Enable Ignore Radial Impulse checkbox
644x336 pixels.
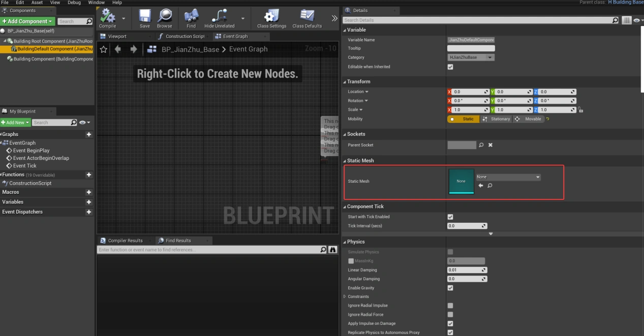point(450,306)
